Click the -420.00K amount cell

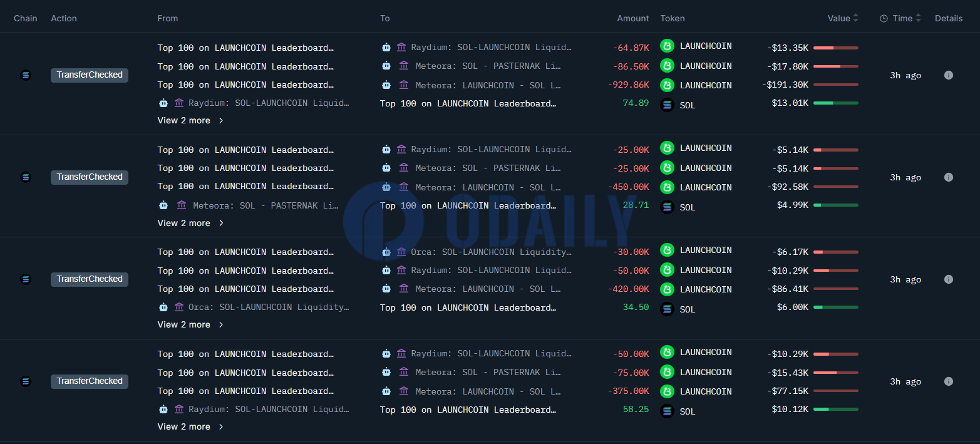[x=629, y=289]
